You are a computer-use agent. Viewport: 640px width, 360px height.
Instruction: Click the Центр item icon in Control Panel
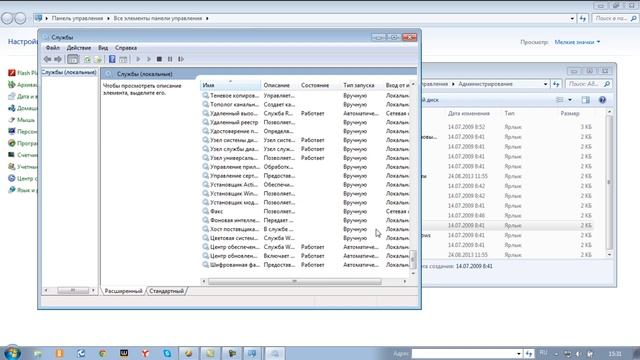pos(12,178)
